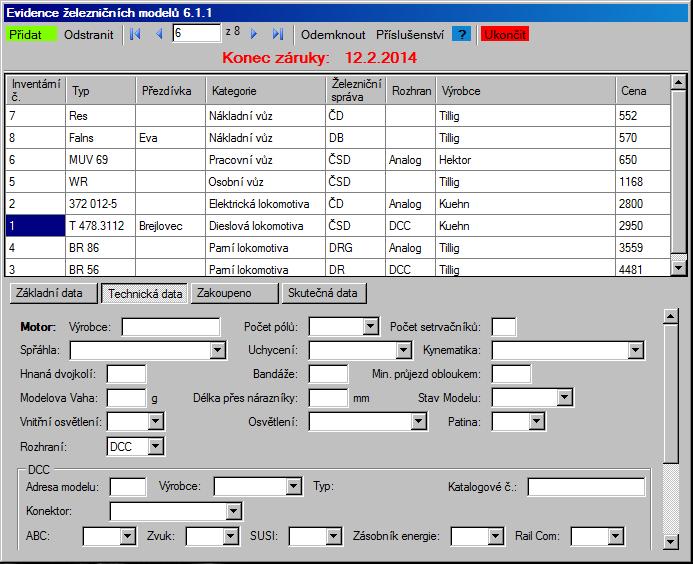Expand the Spřáhla dropdown

pos(218,350)
